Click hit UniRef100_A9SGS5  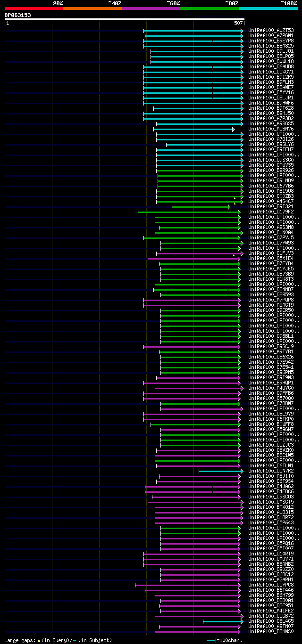click(x=271, y=124)
